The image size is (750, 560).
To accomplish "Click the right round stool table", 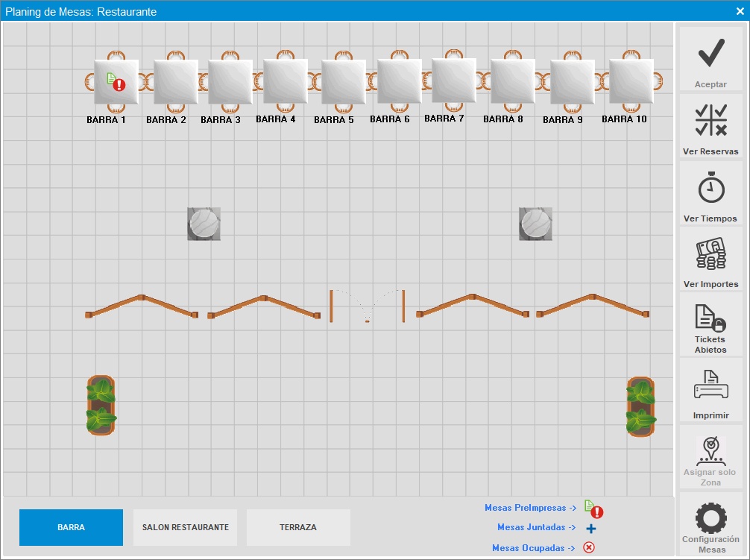I will tap(536, 224).
